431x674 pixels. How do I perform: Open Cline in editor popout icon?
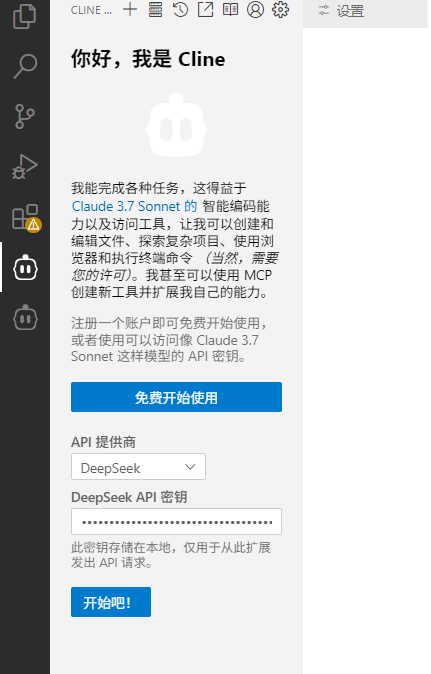[205, 9]
